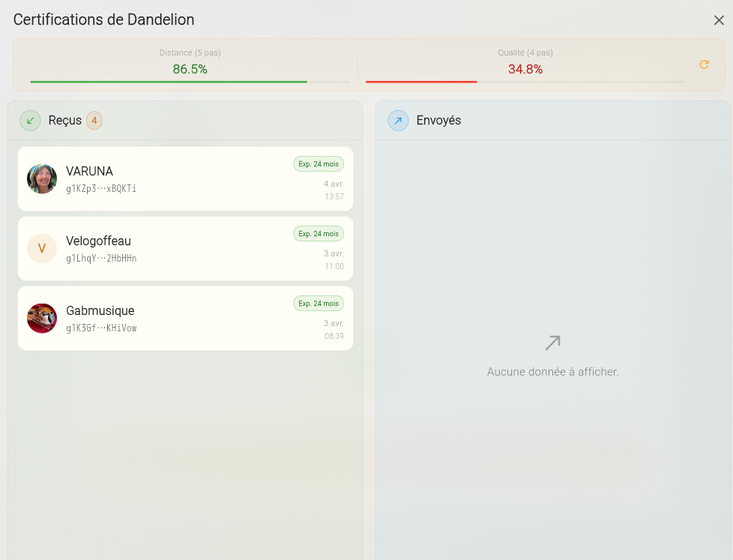The image size is (733, 560).
Task: Click the green Reçus arrow icon
Action: tap(30, 120)
